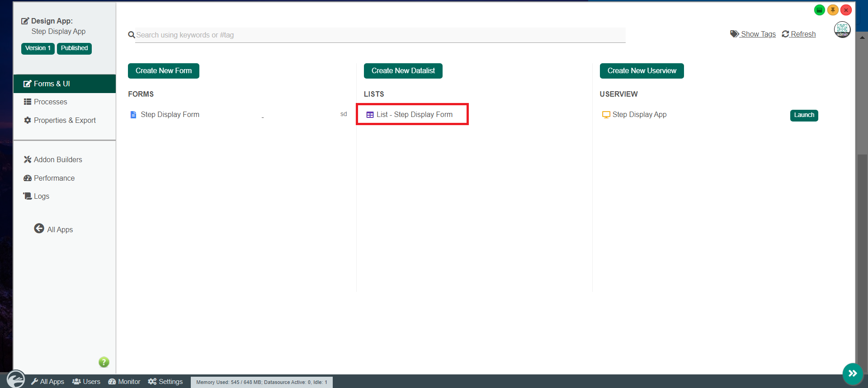
Task: Click the green window button
Action: (820, 10)
